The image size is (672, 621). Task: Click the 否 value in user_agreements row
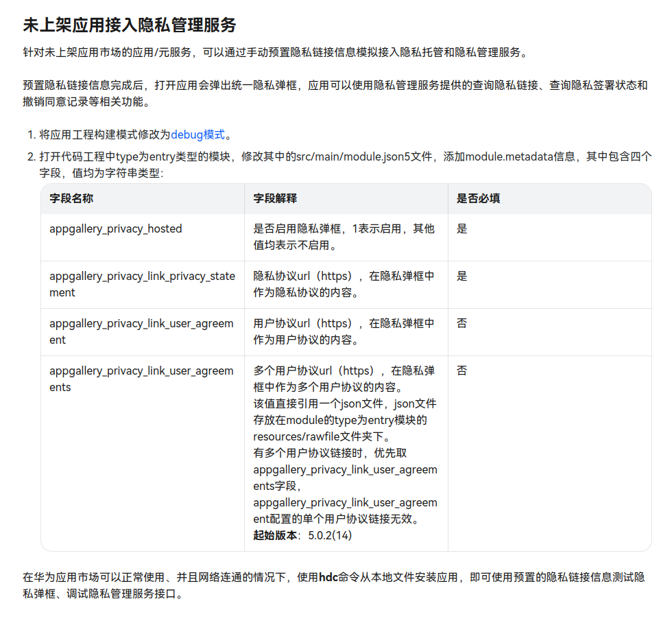461,371
